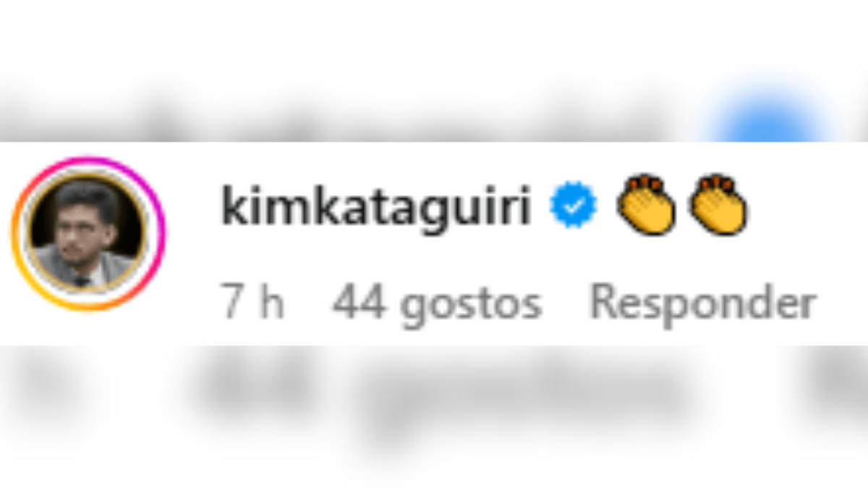Click the blurred blue circle above comment

[767, 119]
